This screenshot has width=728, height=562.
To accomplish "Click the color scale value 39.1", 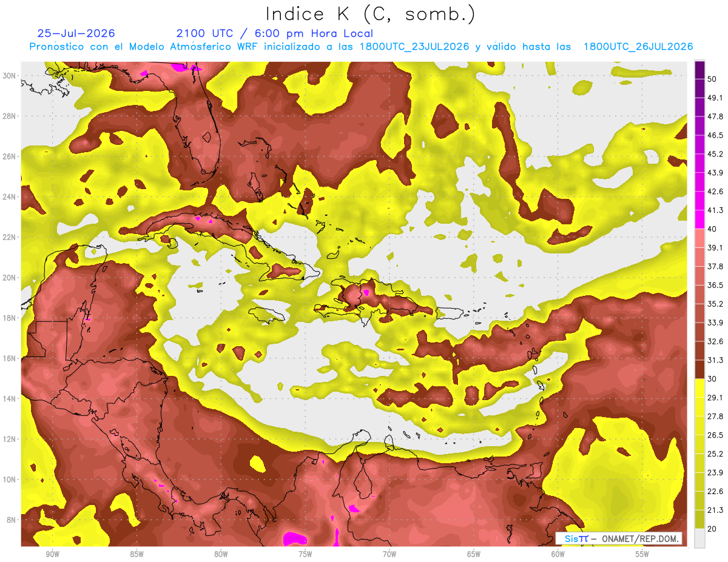I will coord(715,247).
